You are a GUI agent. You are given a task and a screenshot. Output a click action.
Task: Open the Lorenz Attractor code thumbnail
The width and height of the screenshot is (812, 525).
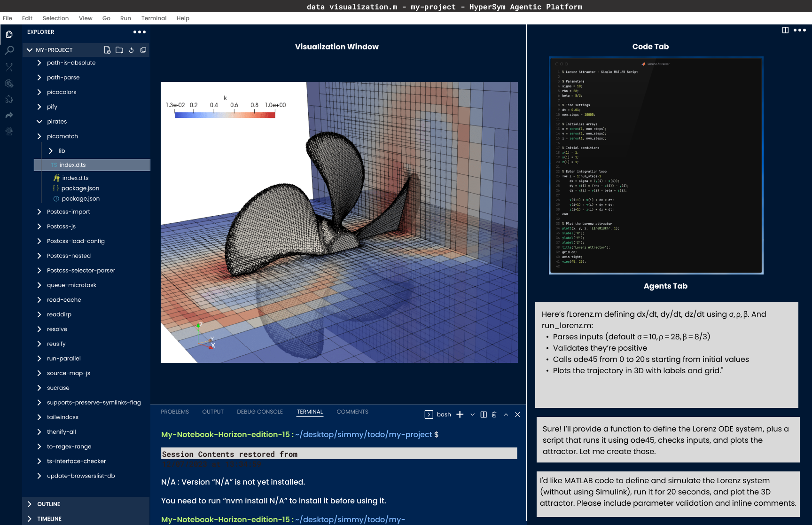(x=656, y=165)
